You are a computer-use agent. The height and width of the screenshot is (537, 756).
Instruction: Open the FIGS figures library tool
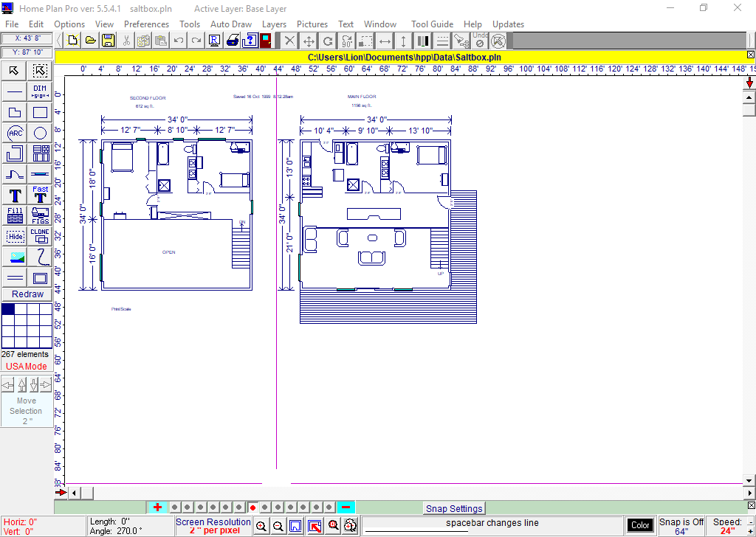[40, 216]
